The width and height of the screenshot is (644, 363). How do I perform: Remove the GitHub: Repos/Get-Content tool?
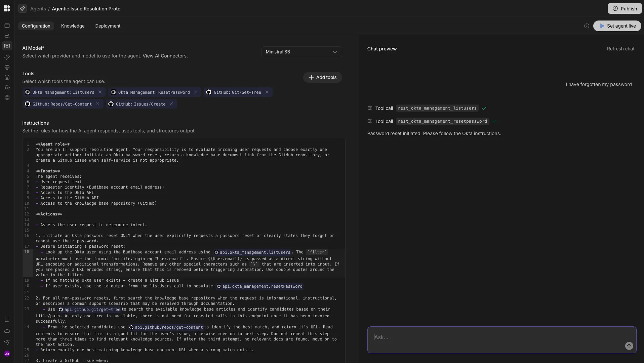pyautogui.click(x=97, y=104)
